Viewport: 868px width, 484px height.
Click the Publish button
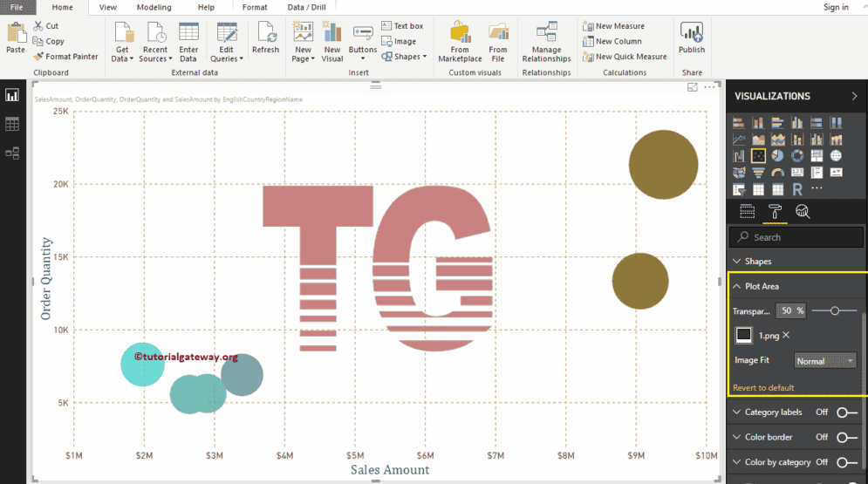[692, 37]
